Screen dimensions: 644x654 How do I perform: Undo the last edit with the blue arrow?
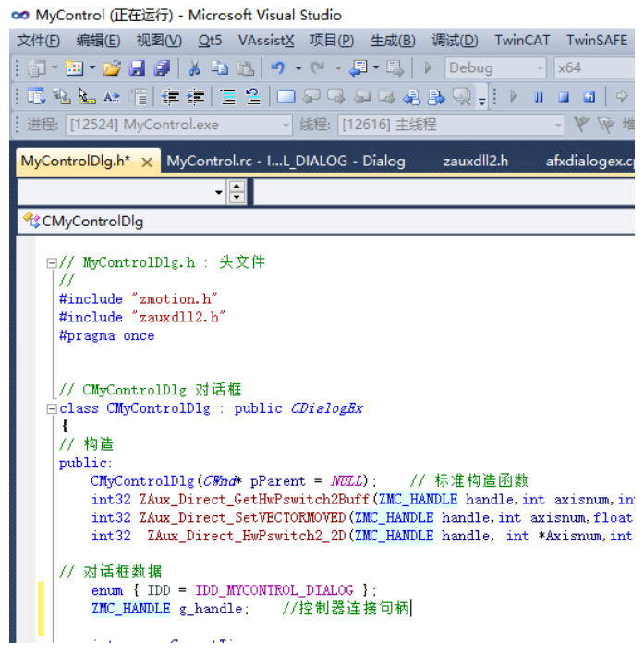pyautogui.click(x=278, y=68)
